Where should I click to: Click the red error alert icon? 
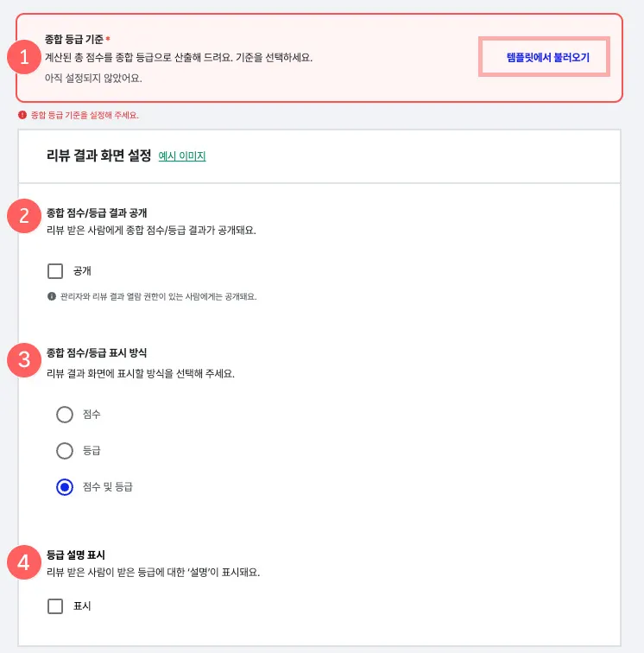coord(22,115)
